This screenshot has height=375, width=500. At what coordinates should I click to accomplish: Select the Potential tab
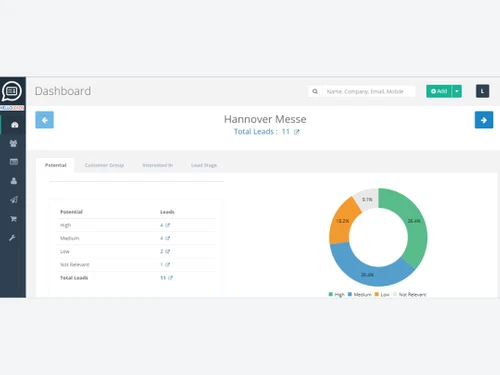pos(55,165)
